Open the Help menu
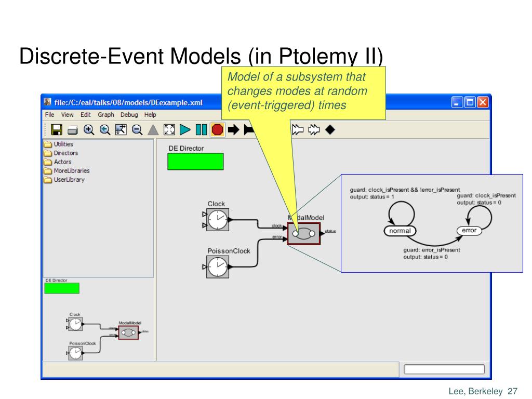This screenshot has width=532, height=399. coord(150,115)
